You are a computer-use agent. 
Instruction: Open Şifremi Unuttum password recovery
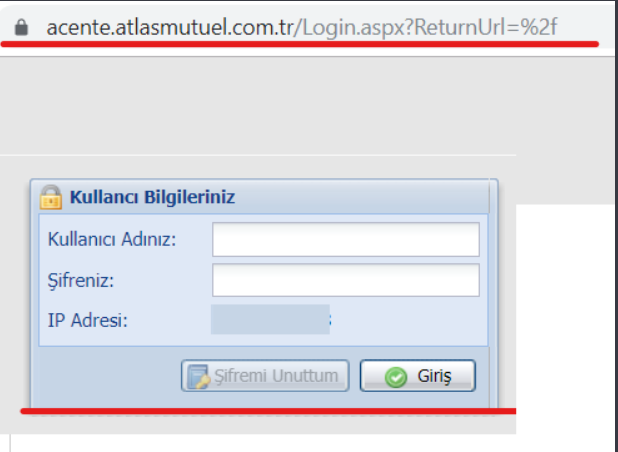pos(265,376)
